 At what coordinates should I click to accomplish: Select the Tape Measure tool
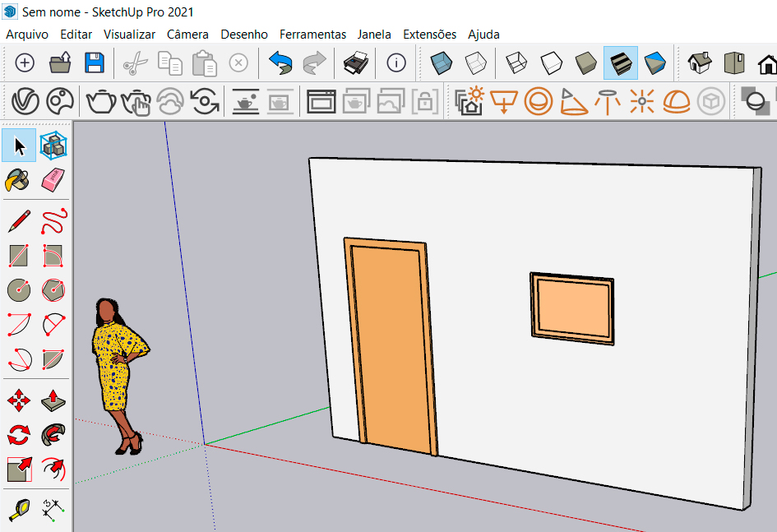tap(19, 510)
